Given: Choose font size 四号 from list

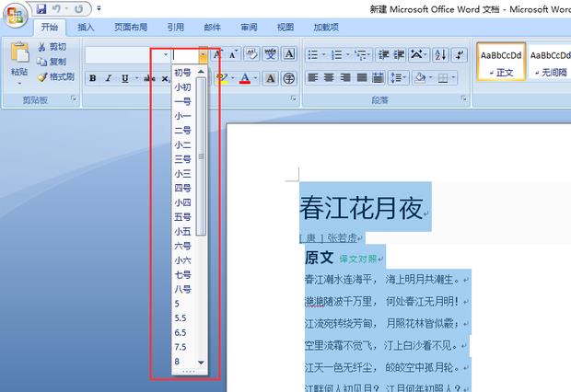Looking at the screenshot, I should point(182,188).
